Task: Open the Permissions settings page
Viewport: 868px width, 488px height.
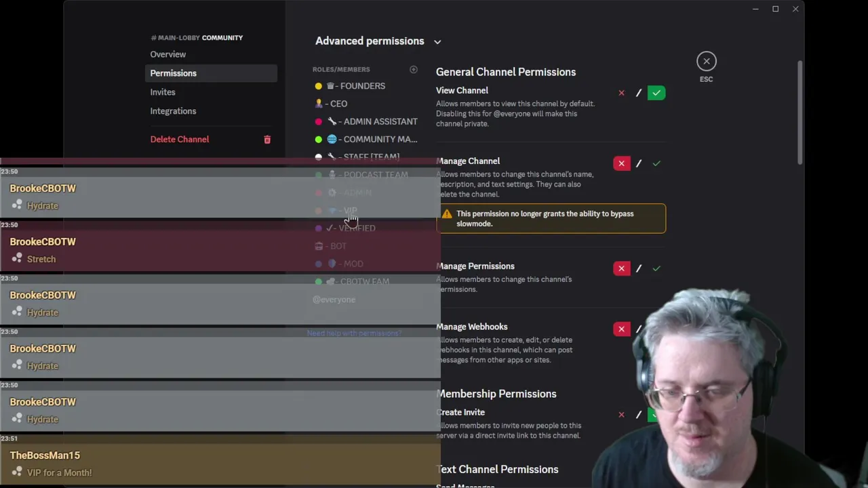Action: 211,73
